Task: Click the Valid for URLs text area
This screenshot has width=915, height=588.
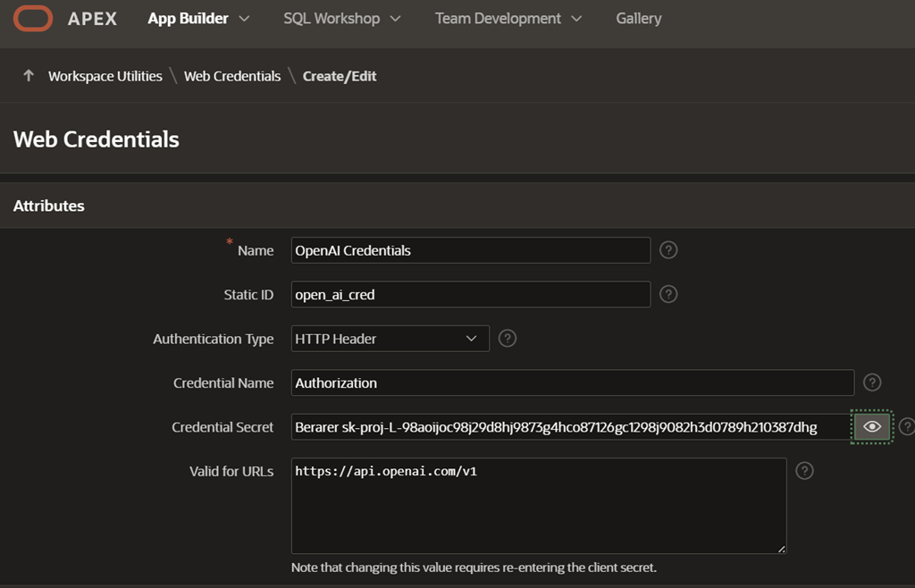Action: (538, 506)
